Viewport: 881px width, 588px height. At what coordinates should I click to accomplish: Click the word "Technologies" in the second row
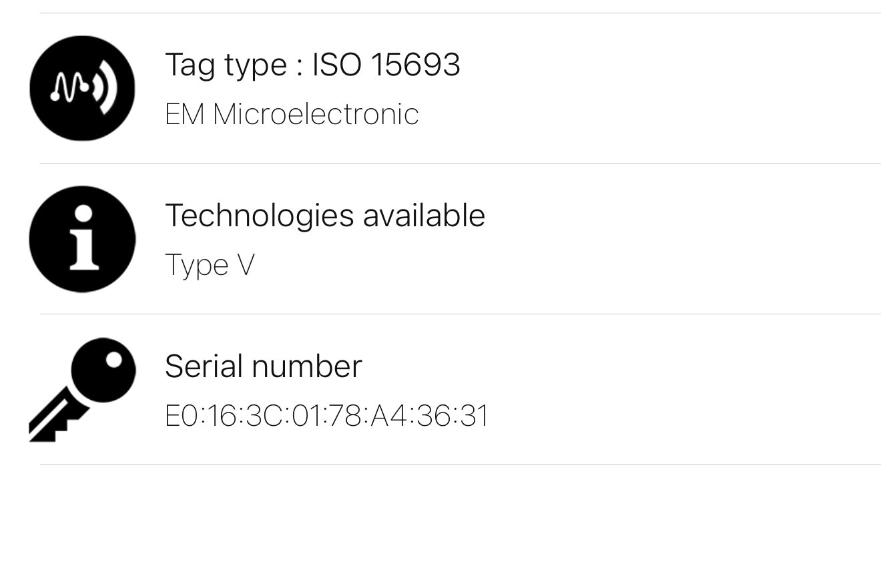tap(259, 216)
